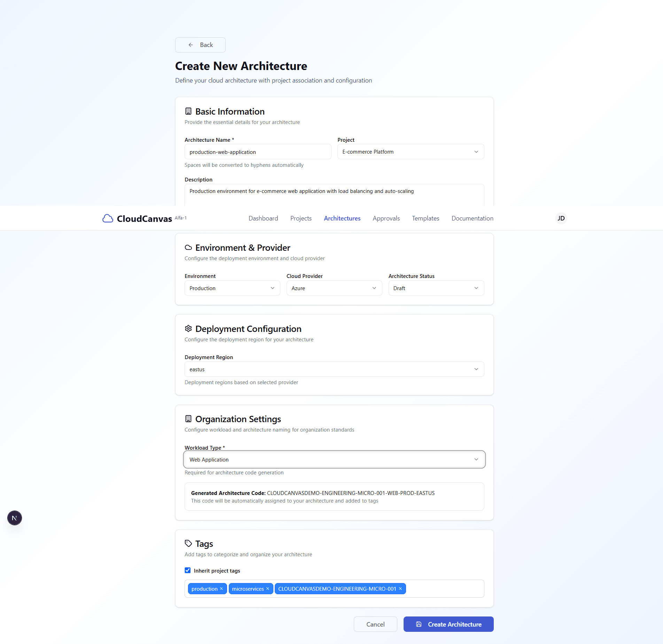The image size is (663, 644).
Task: Click the building icon beside Basic Information
Action: click(188, 111)
